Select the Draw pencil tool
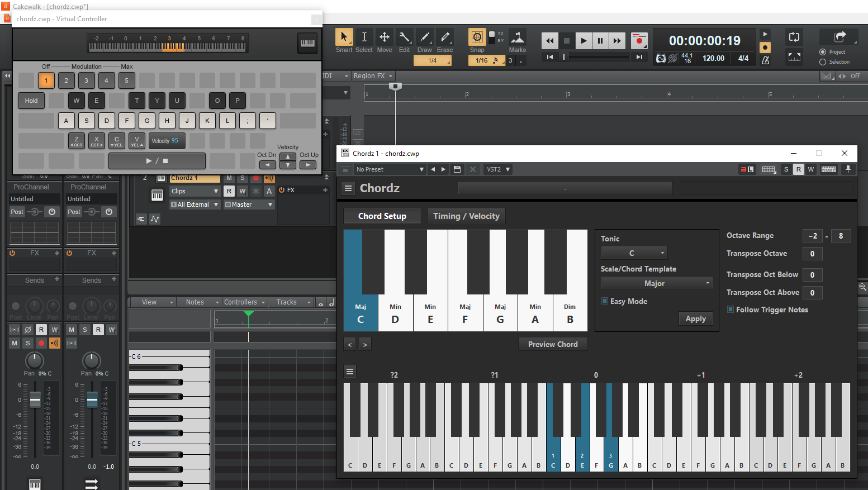Viewport: 868px width, 490px height. (x=425, y=37)
